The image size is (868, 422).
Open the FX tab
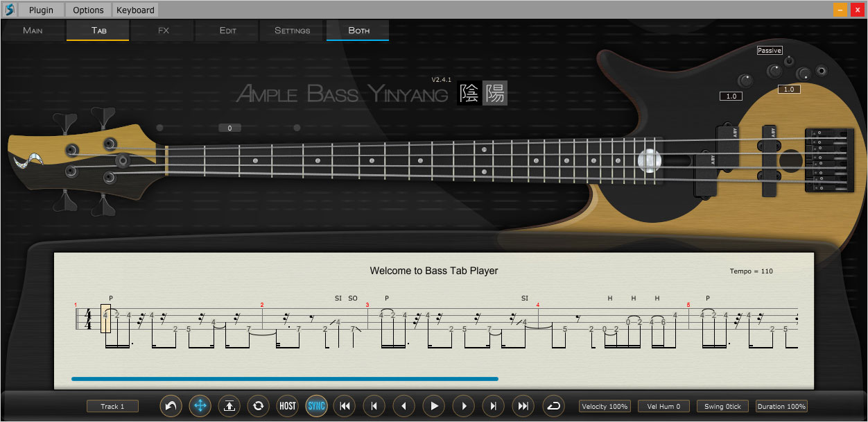[x=163, y=31]
